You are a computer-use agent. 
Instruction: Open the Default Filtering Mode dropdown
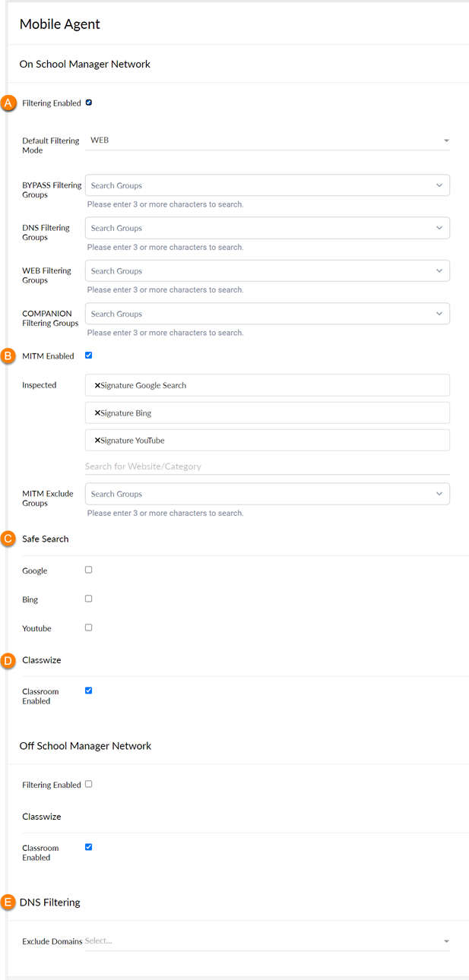pos(268,141)
